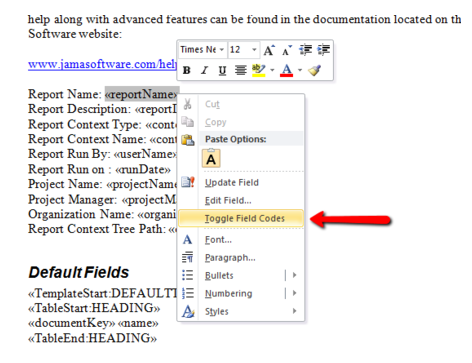Increase indent icon in mini toolbar
The height and width of the screenshot is (363, 472).
(323, 50)
